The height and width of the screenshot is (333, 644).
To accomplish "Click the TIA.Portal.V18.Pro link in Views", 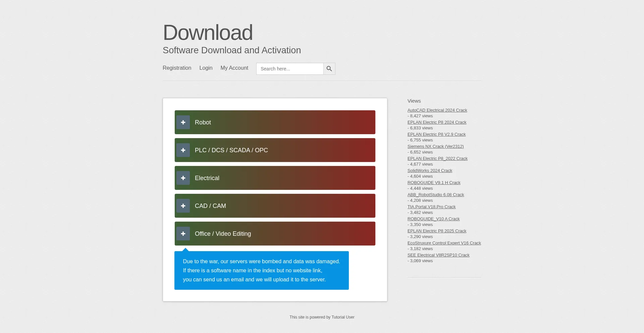I will pyautogui.click(x=431, y=207).
